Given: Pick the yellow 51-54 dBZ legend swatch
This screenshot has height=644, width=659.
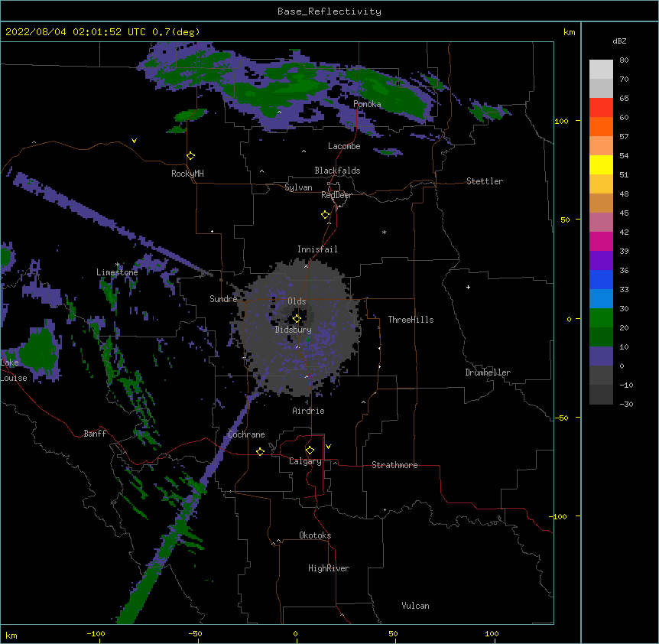Looking at the screenshot, I should click(x=601, y=164).
